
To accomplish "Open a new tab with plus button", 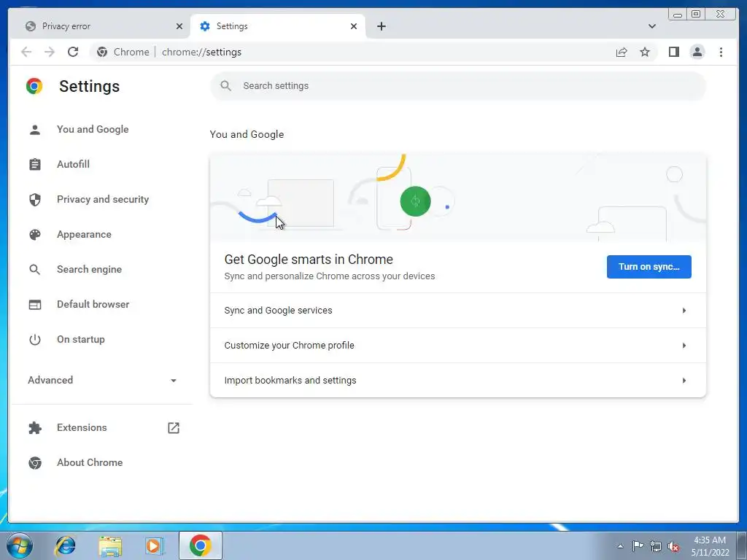I will click(x=381, y=26).
